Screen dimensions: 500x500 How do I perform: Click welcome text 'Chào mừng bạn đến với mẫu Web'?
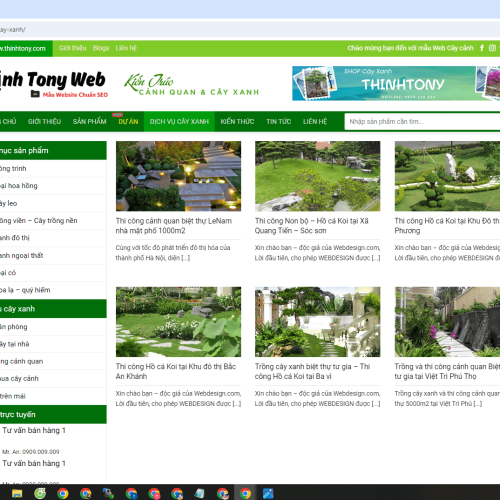click(410, 48)
